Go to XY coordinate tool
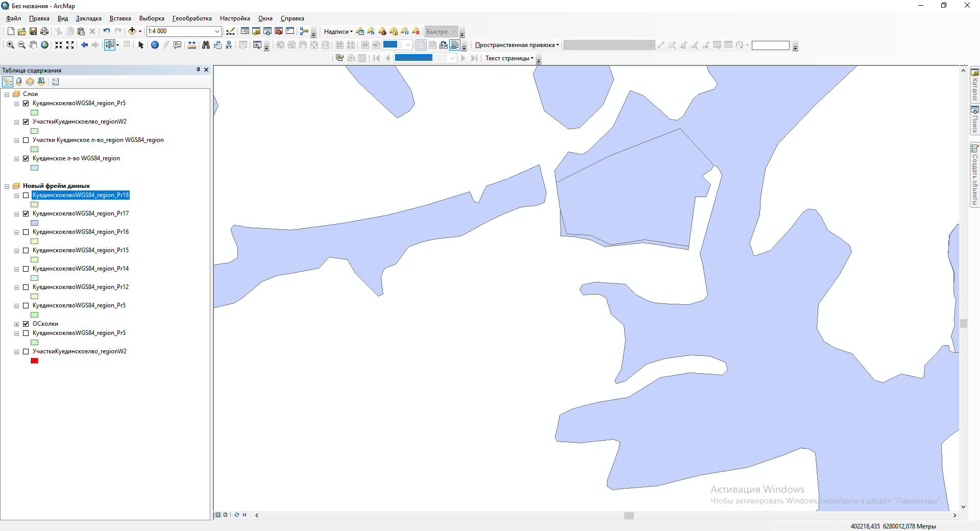 pyautogui.click(x=229, y=45)
